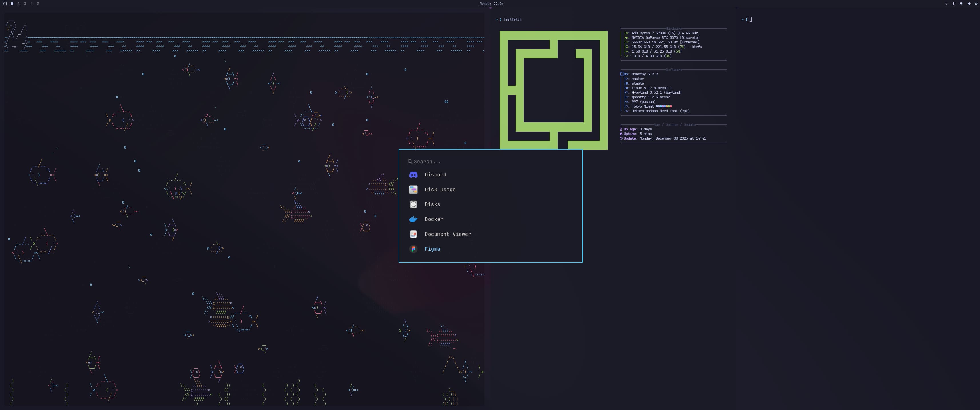Viewport: 980px width, 410px height.
Task: Open the Wi-Fi network indicator
Action: point(961,3)
